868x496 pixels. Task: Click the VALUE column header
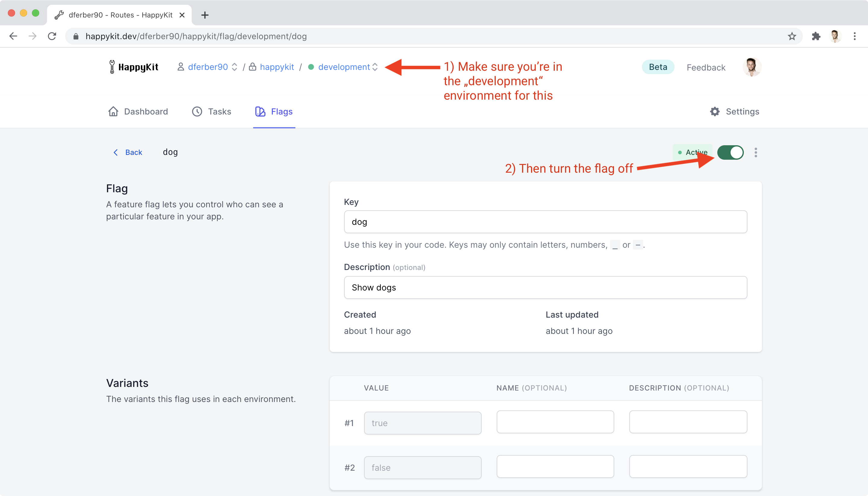[376, 388]
